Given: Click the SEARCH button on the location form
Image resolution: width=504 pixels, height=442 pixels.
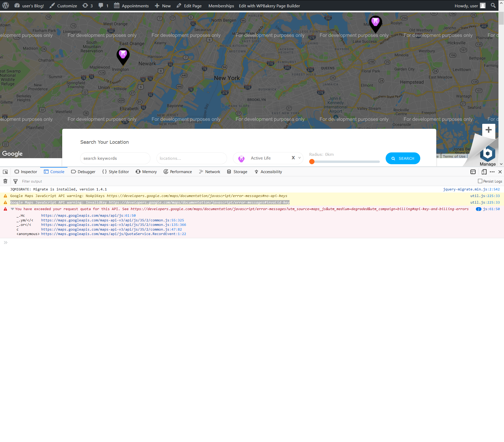Looking at the screenshot, I should click(403, 158).
